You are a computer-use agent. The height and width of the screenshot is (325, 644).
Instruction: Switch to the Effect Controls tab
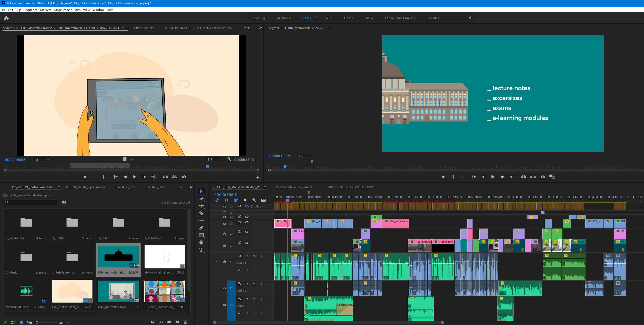click(143, 28)
